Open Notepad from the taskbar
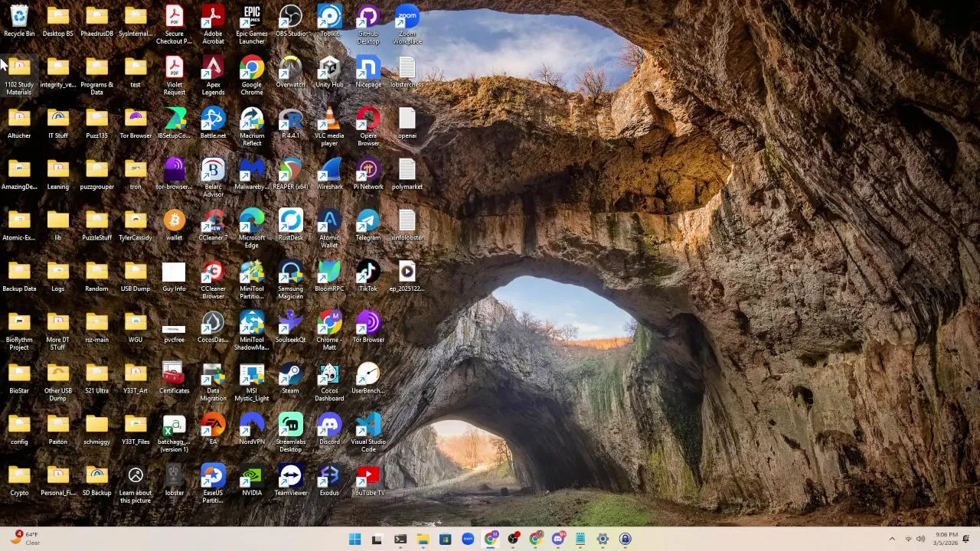This screenshot has height=551, width=980. click(x=580, y=540)
